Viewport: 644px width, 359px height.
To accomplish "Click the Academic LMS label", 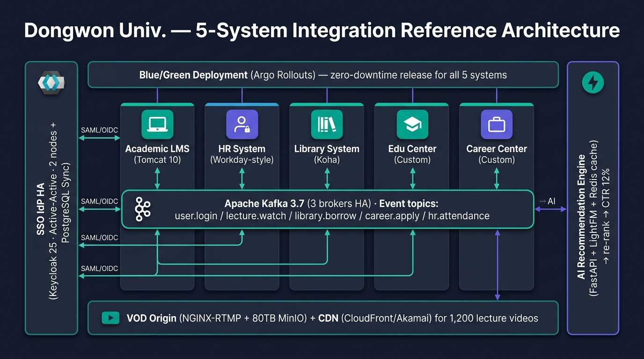I will (x=157, y=149).
